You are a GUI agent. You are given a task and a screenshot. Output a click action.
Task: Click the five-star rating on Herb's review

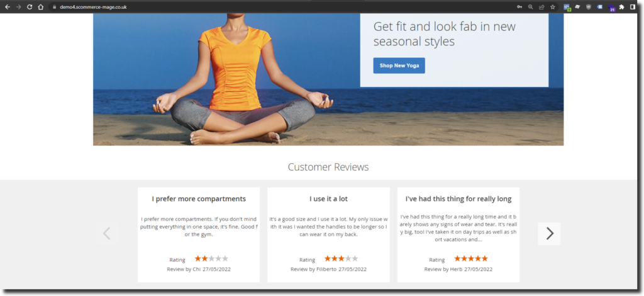point(470,259)
